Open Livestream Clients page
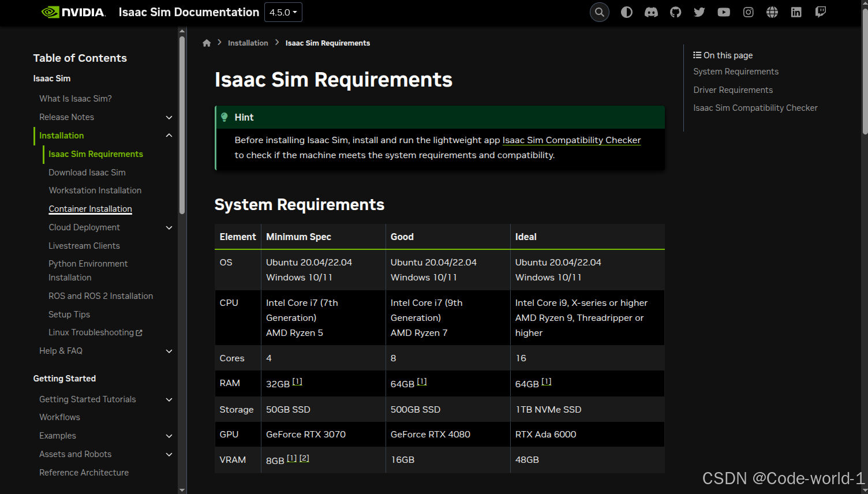Viewport: 868px width, 494px height. point(84,246)
